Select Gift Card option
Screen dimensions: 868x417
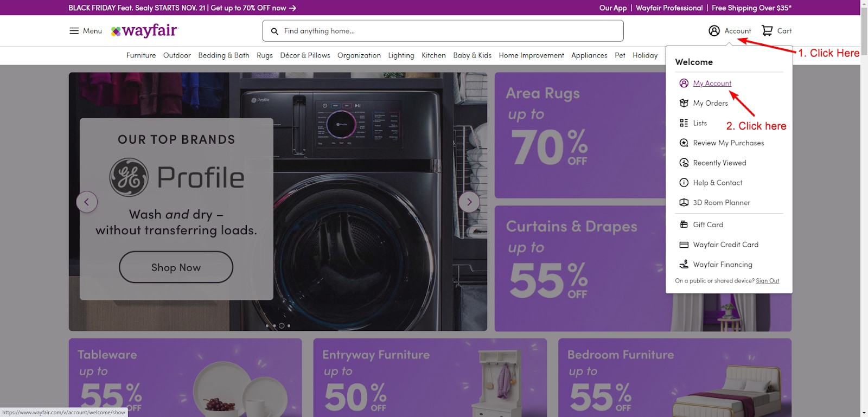click(x=708, y=224)
